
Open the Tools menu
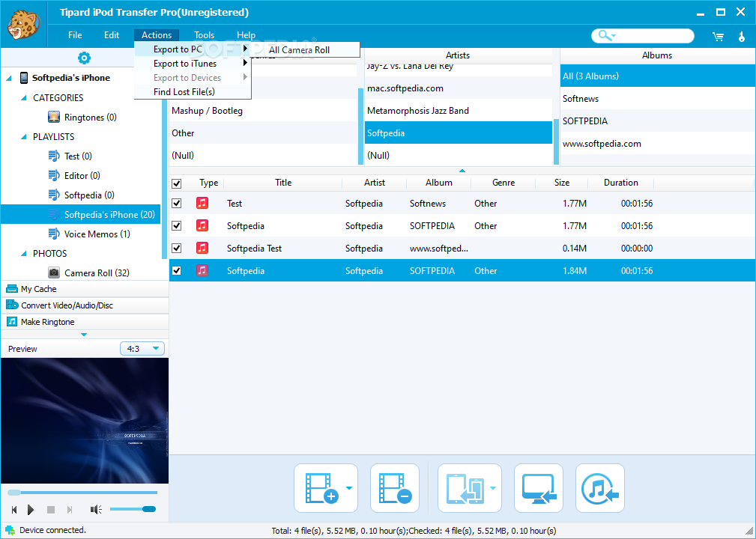click(204, 34)
